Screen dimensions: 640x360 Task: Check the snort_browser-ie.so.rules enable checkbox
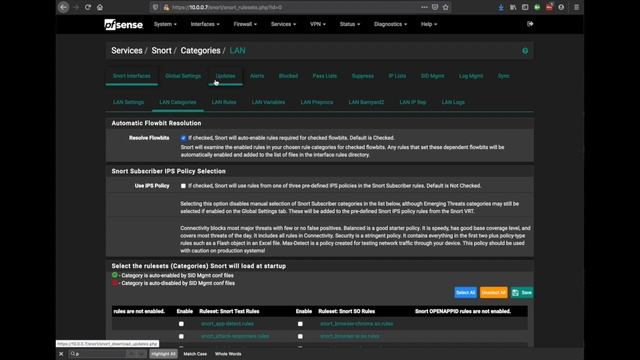[300, 336]
